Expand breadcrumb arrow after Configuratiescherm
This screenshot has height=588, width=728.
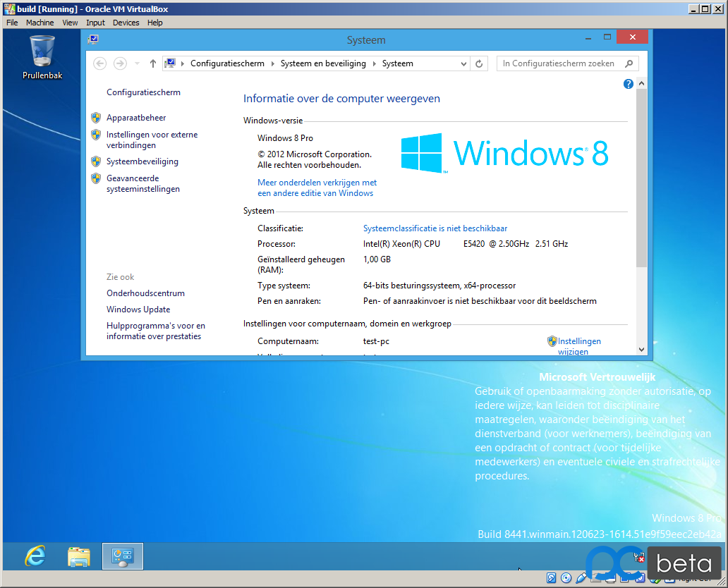pos(272,63)
